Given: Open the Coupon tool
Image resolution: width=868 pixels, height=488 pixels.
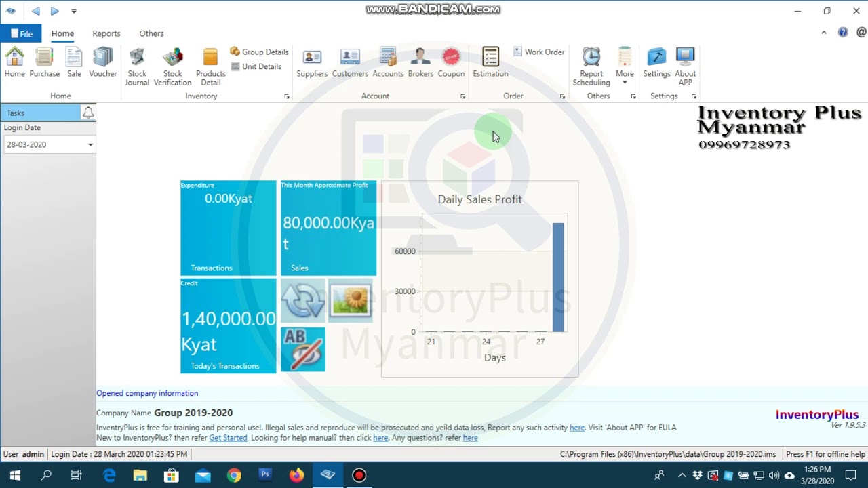Looking at the screenshot, I should [451, 62].
